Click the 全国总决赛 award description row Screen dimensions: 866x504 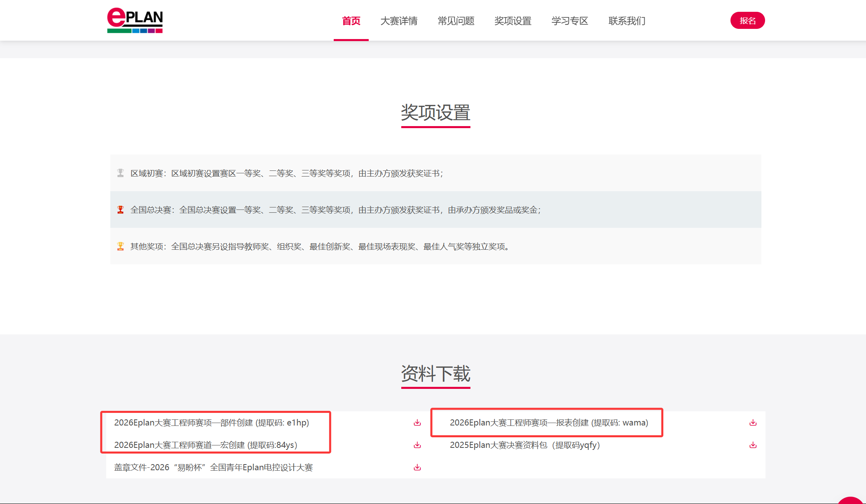(436, 209)
